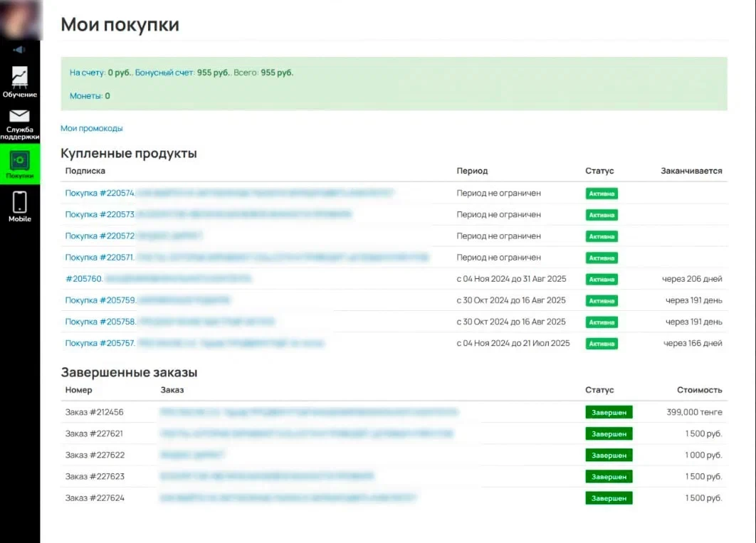This screenshot has width=756, height=543.
Task: Open the product link for Заказ #227621
Action: (x=306, y=433)
